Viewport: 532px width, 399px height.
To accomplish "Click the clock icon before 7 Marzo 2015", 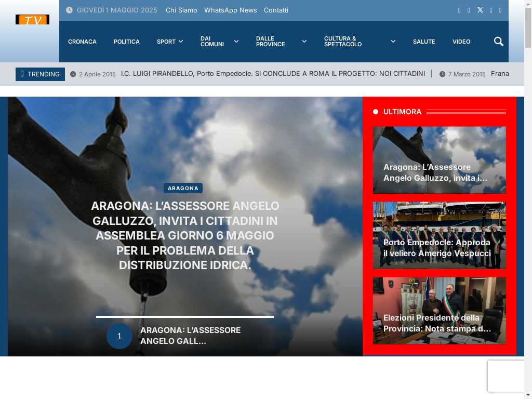I will click(x=442, y=74).
